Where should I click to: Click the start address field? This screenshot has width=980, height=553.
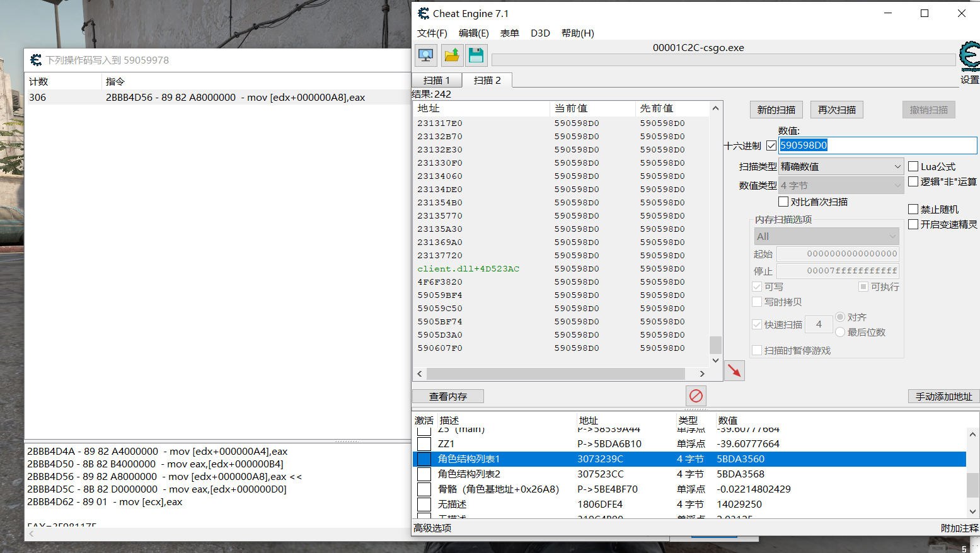click(x=838, y=254)
